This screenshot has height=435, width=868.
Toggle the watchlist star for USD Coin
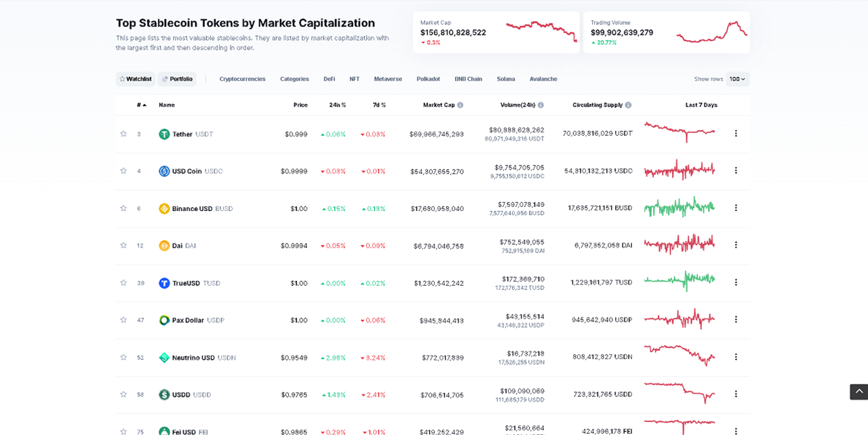[x=123, y=171]
